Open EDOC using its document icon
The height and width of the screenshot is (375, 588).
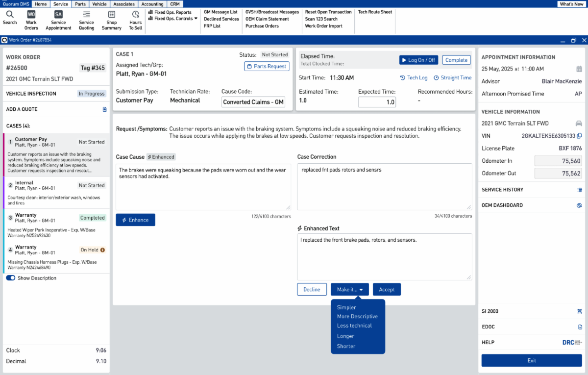click(x=580, y=326)
